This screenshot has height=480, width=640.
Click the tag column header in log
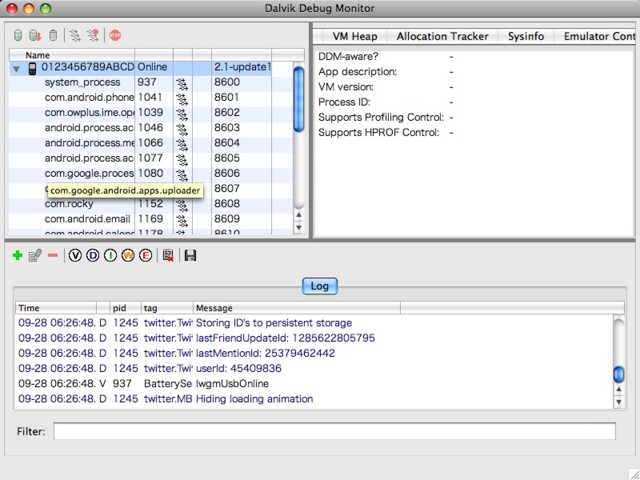(x=167, y=308)
